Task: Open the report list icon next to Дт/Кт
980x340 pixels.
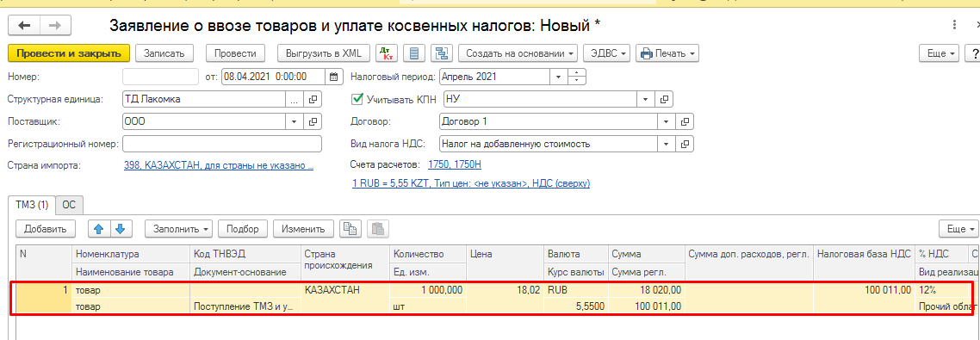Action: (413, 53)
